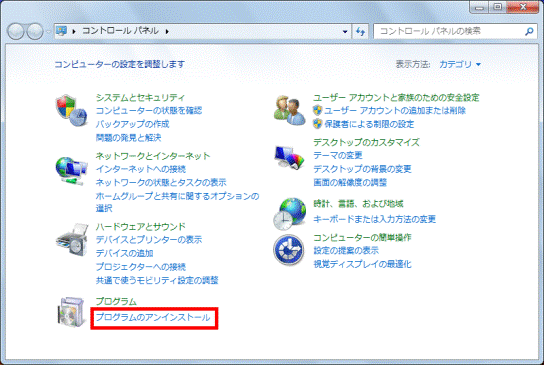
Task: Open 視覚ディスプレイの最適化 link
Action: click(362, 264)
